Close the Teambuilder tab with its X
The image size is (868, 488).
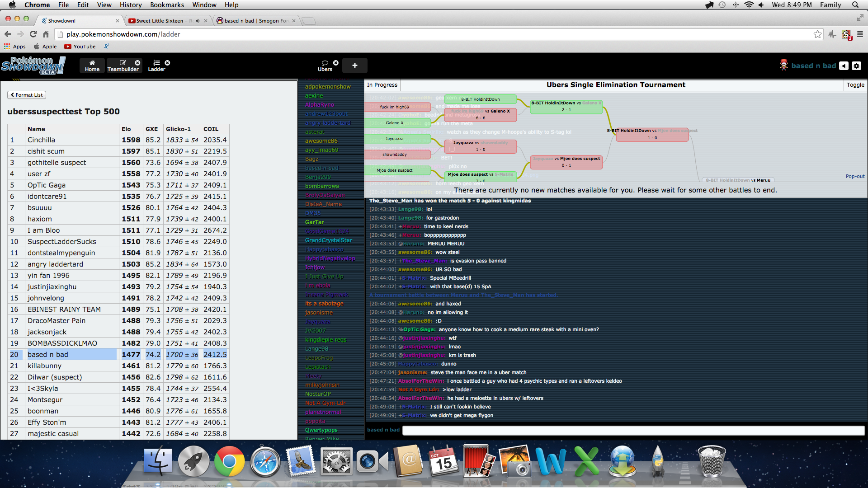pos(137,63)
